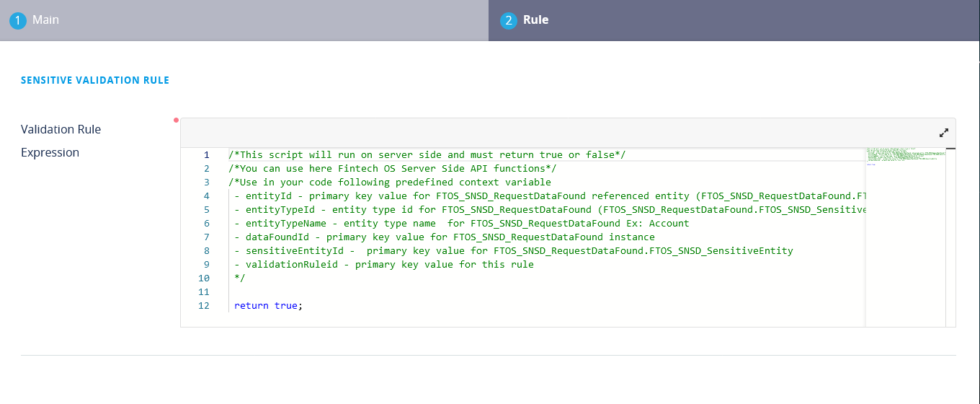Click the sensitiveEntityId comment line

pos(513,251)
